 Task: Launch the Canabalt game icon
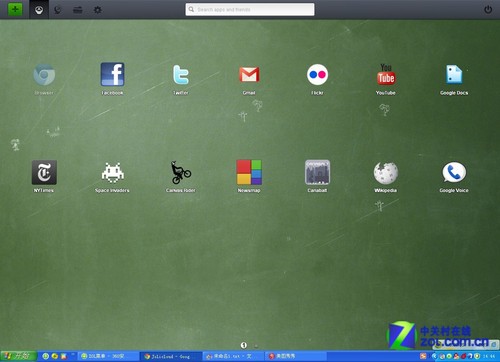pyautogui.click(x=317, y=172)
